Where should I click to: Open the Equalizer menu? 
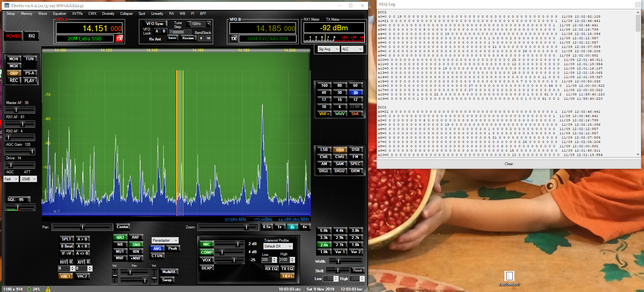[60, 14]
